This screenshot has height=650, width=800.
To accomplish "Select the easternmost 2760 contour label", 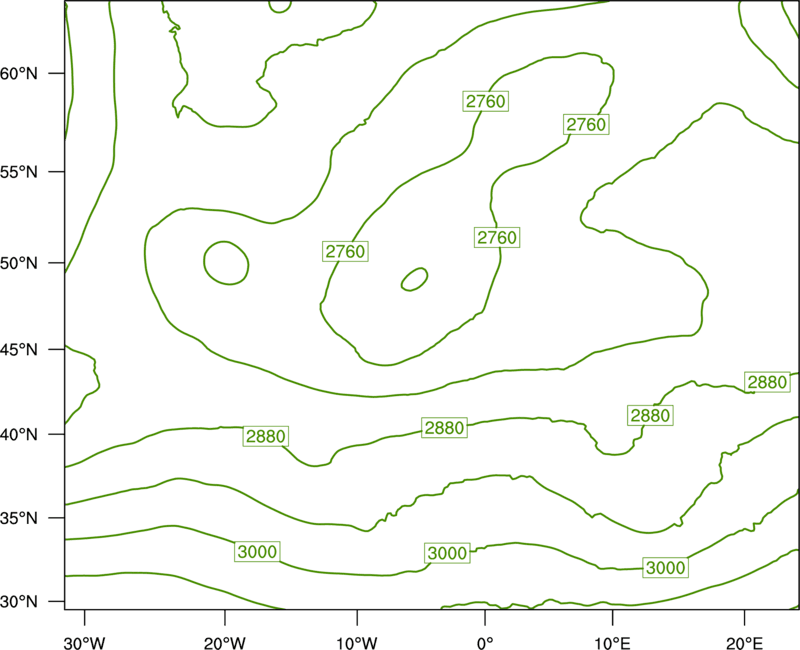I will [x=586, y=124].
